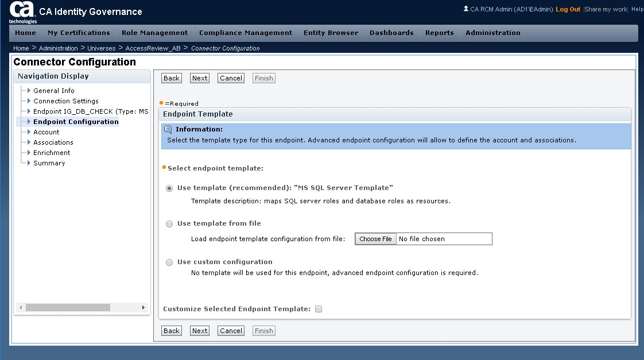
Task: Expand the General Info tree arrow
Action: pos(29,90)
